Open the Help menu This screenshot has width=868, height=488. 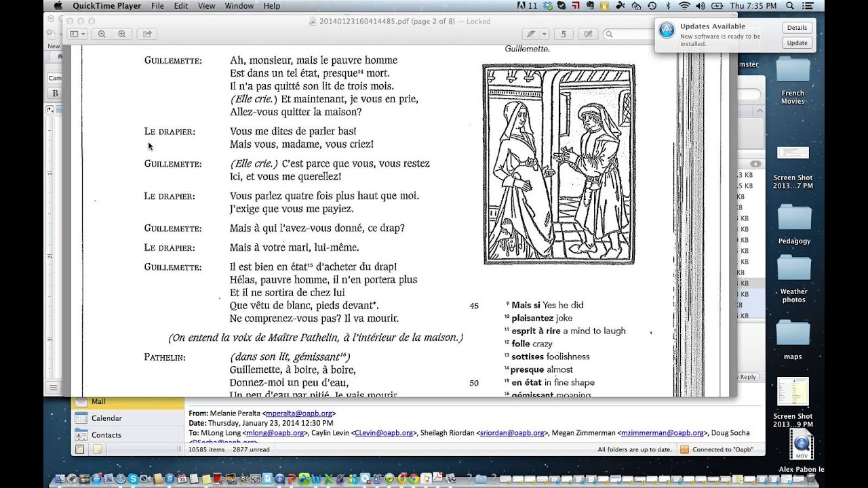271,5
